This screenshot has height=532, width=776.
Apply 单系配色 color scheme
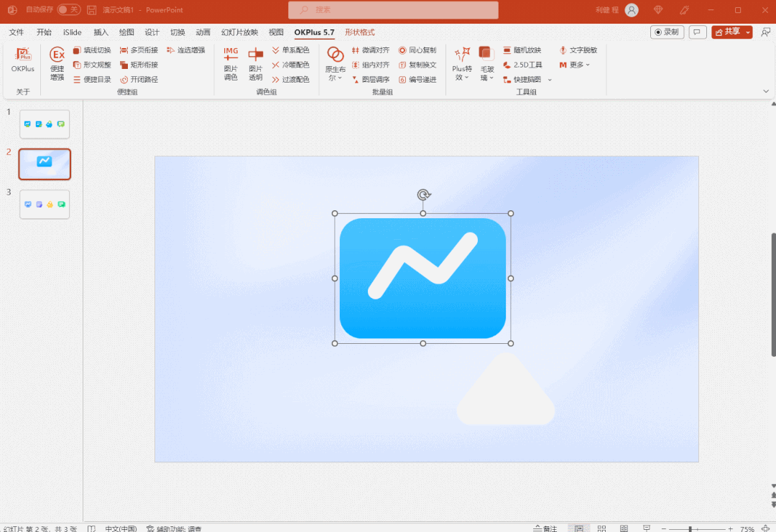290,50
